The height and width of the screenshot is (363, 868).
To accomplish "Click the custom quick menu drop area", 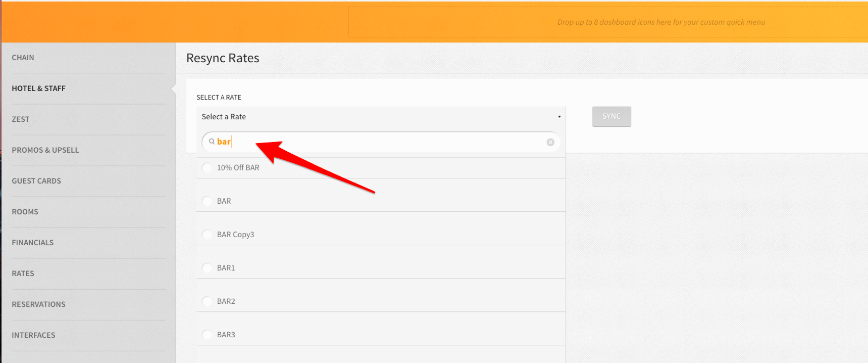I will click(x=608, y=22).
